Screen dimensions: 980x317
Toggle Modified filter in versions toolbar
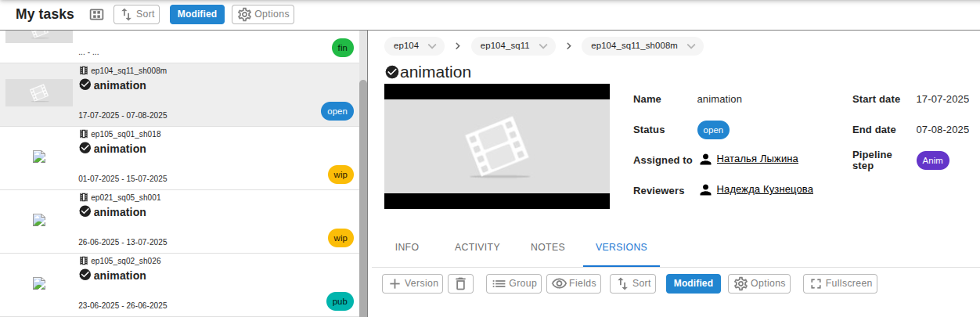(x=694, y=283)
